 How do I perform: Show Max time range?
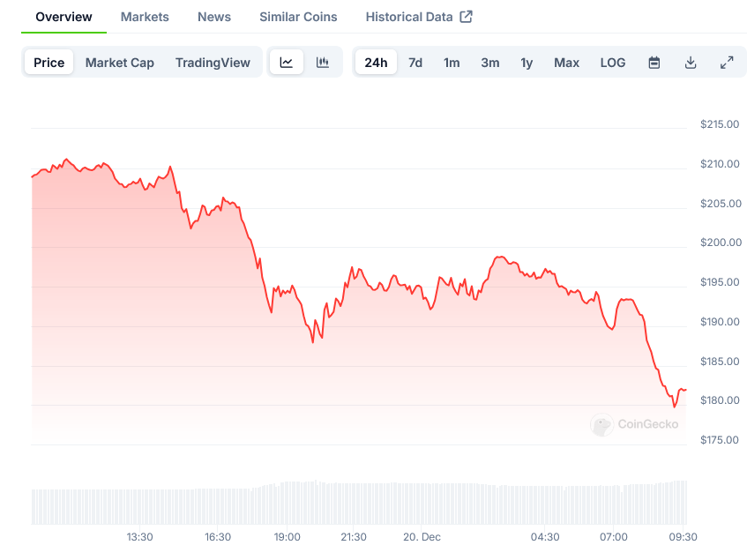(567, 63)
